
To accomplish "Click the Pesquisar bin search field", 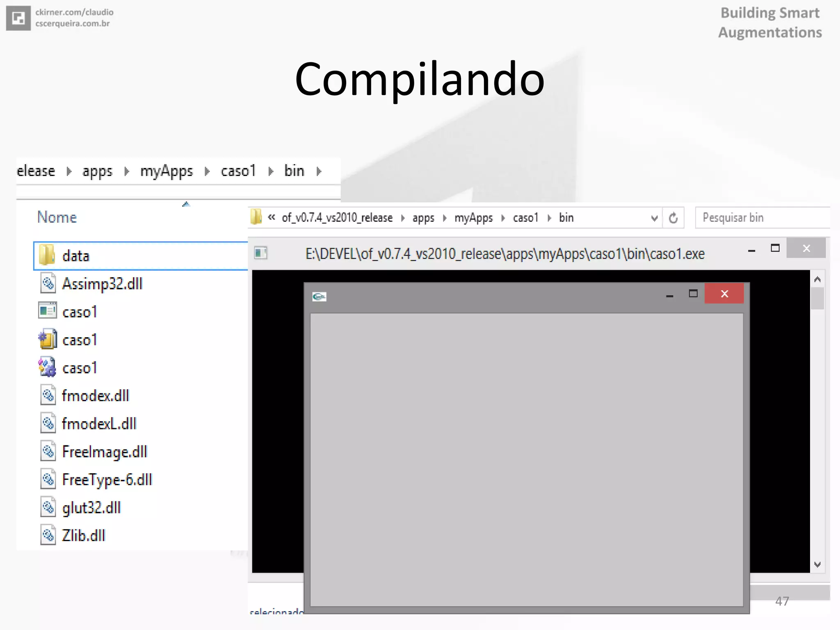I will coord(763,217).
